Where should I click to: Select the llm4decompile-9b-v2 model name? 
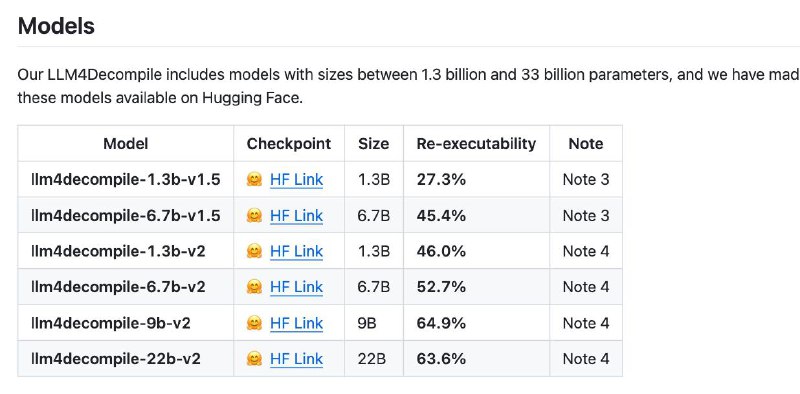(x=111, y=323)
